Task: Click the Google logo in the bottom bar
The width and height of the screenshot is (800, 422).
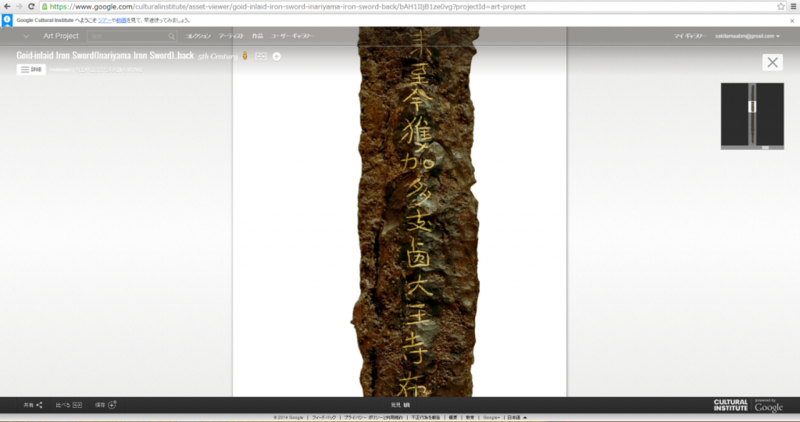Action: tap(768, 406)
